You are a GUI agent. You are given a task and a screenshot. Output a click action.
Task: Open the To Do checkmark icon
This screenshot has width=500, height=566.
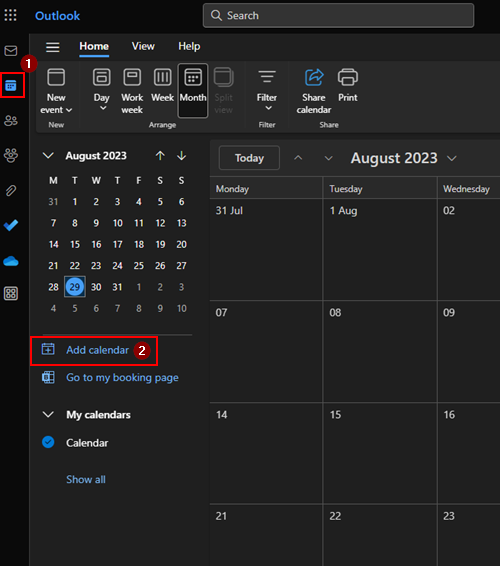[x=11, y=225]
